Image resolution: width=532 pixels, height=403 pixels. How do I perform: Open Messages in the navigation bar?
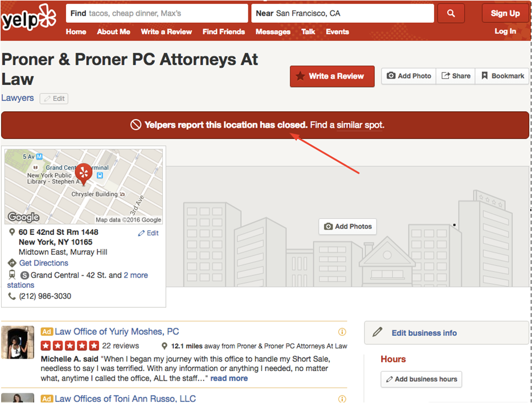point(273,31)
